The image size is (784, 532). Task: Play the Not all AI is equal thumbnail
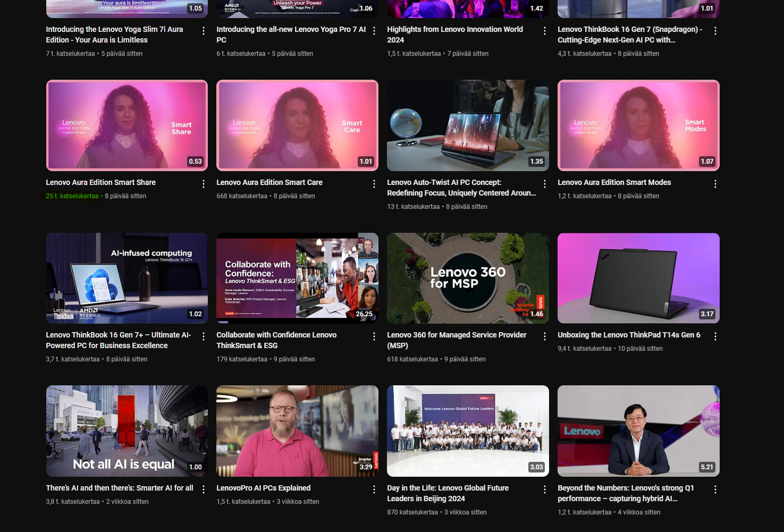coord(127,431)
